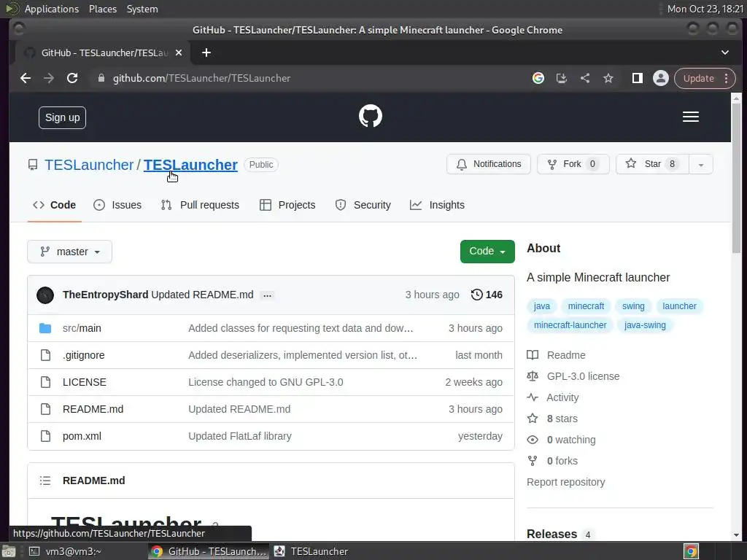Click the Chrome icon in the taskbar tray
The width and height of the screenshot is (747, 560).
point(691,551)
